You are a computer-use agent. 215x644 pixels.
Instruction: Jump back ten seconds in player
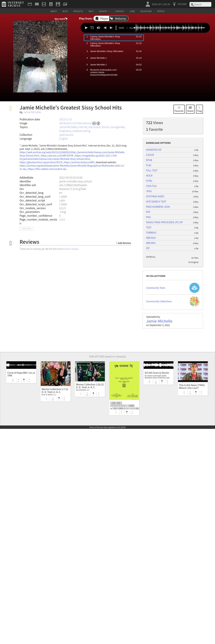(x=92, y=28)
